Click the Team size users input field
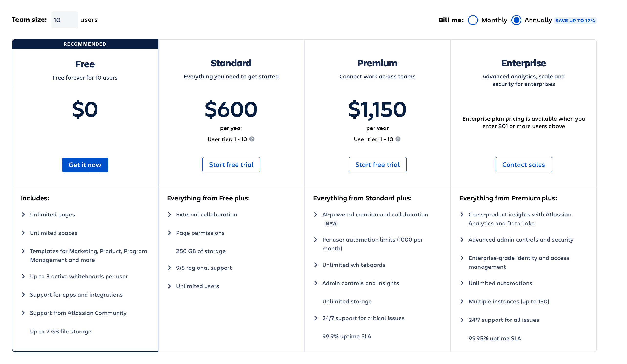Viewport: 627px width, 364px height. pos(65,20)
